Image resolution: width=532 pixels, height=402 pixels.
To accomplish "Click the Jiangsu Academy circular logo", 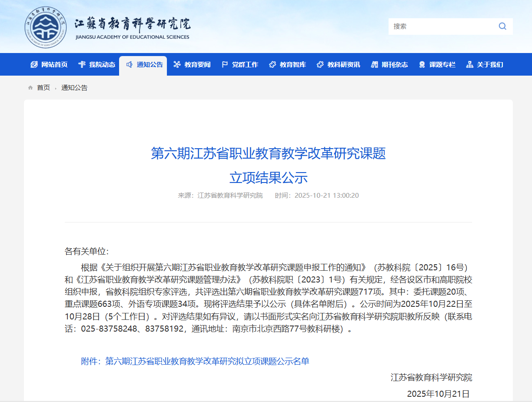I will [x=46, y=27].
